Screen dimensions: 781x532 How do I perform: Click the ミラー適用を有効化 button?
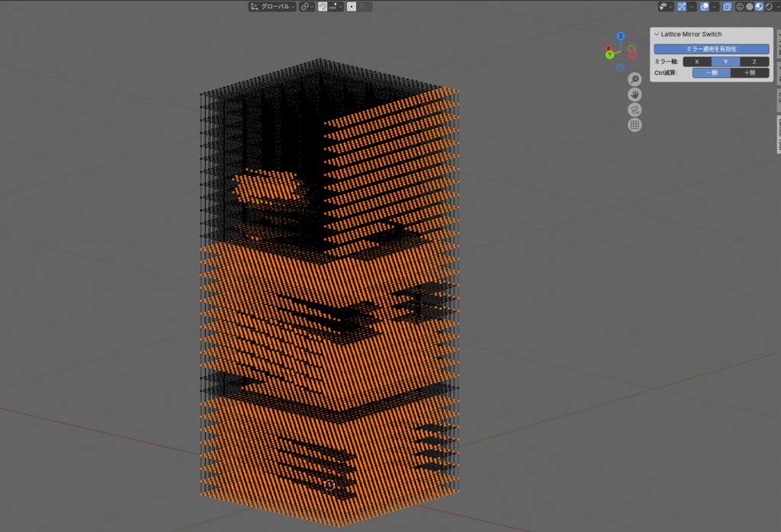point(712,49)
